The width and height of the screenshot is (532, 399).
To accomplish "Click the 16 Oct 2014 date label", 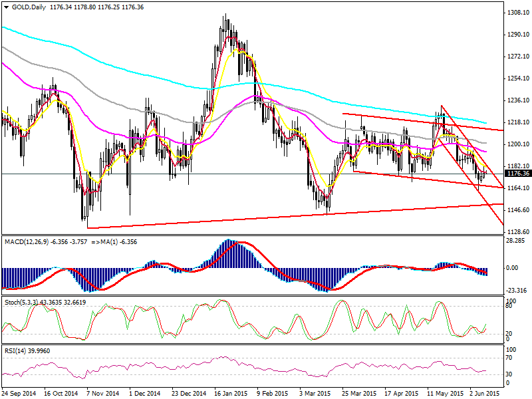I will [61, 394].
